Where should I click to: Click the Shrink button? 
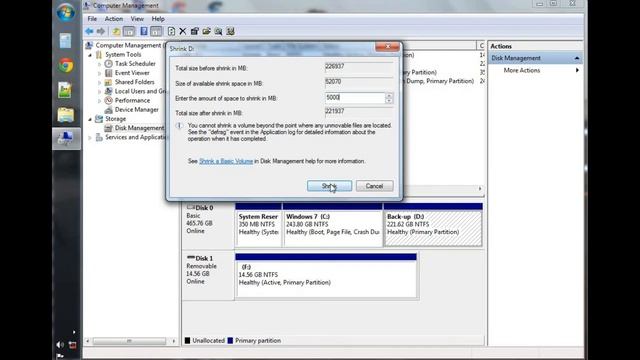tap(329, 186)
